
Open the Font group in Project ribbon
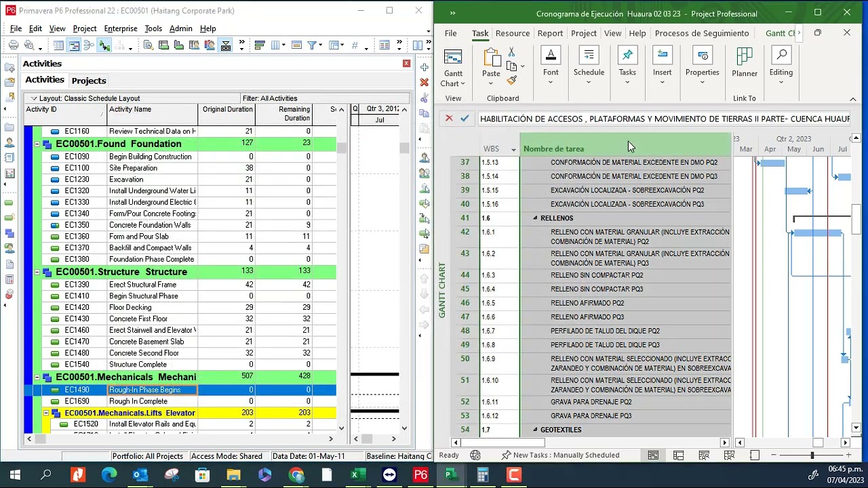click(x=551, y=66)
